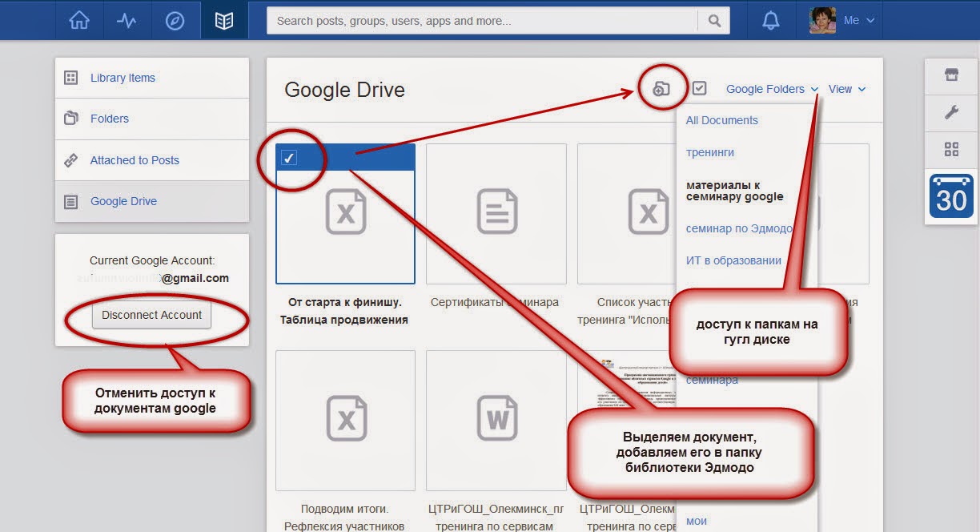Image resolution: width=980 pixels, height=532 pixels.
Task: Click into the search posts field
Action: click(482, 21)
